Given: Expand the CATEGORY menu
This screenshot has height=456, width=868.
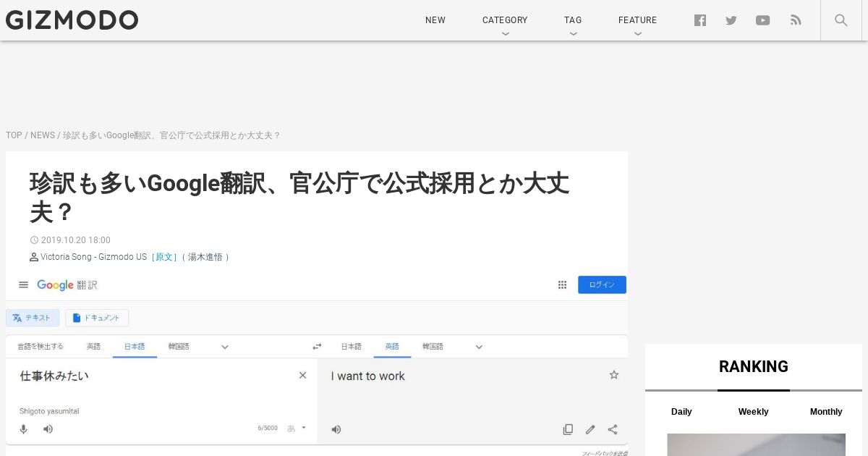Looking at the screenshot, I should (505, 20).
